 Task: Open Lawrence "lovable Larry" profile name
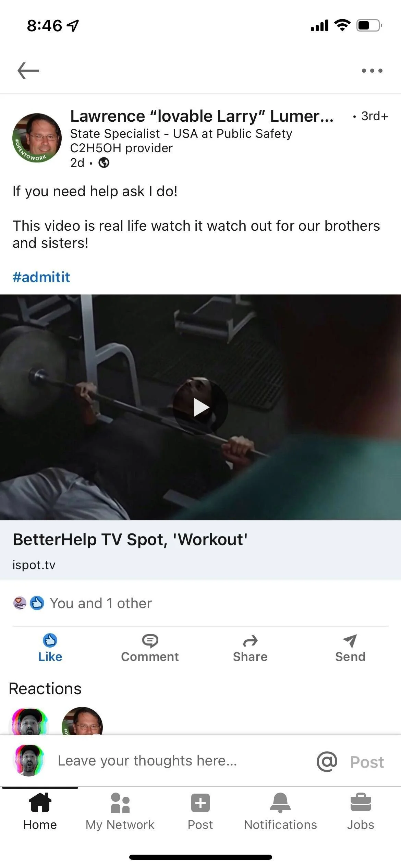point(202,116)
